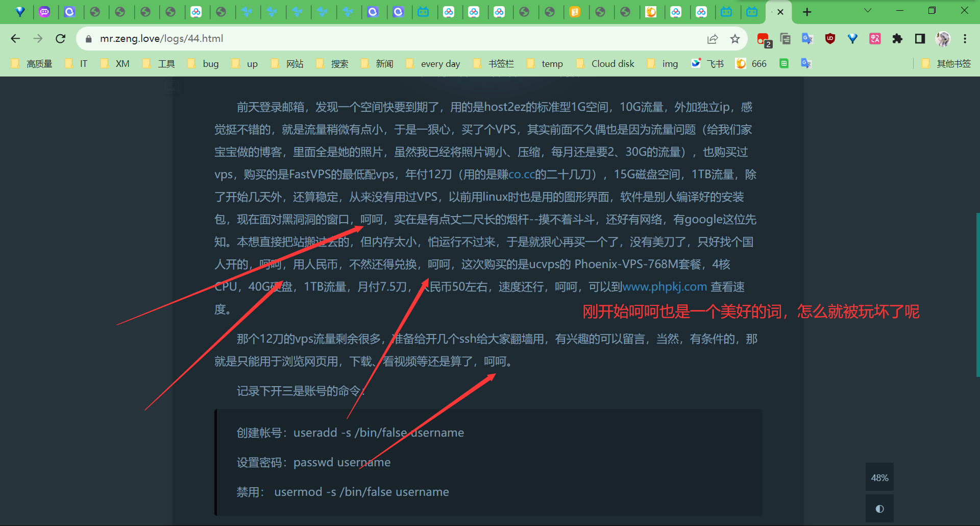The height and width of the screenshot is (526, 980).
Task: Open the 'Cloud disk' bookmark folder
Action: coord(605,64)
